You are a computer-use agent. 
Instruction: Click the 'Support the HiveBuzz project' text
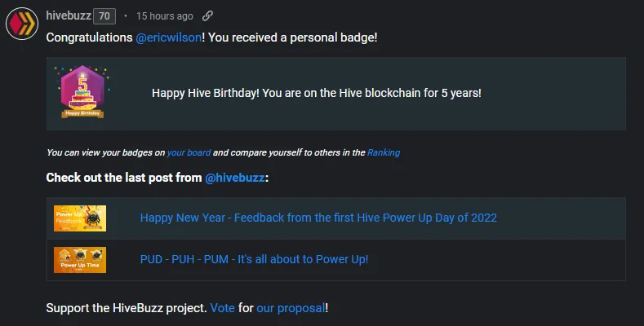pyautogui.click(x=127, y=308)
